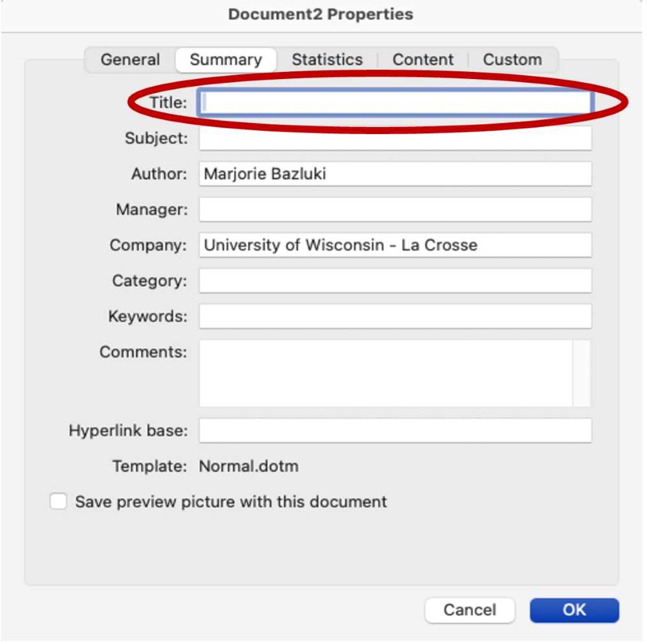The height and width of the screenshot is (644, 647).
Task: Click the Normal.dotm template name
Action: [x=248, y=467]
